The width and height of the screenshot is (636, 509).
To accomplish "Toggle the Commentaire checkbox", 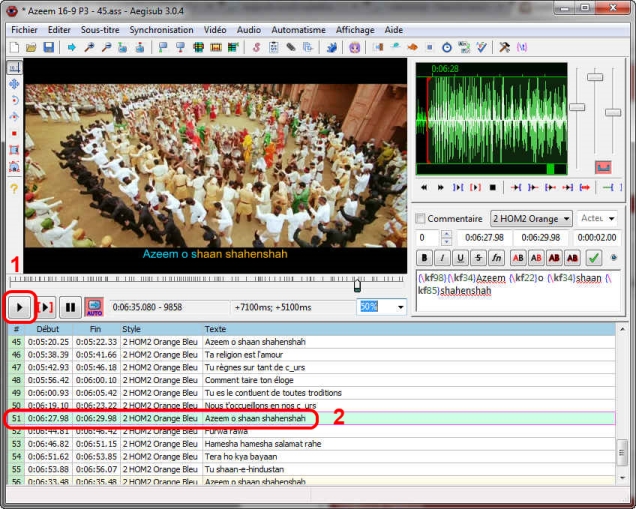I will click(x=421, y=218).
